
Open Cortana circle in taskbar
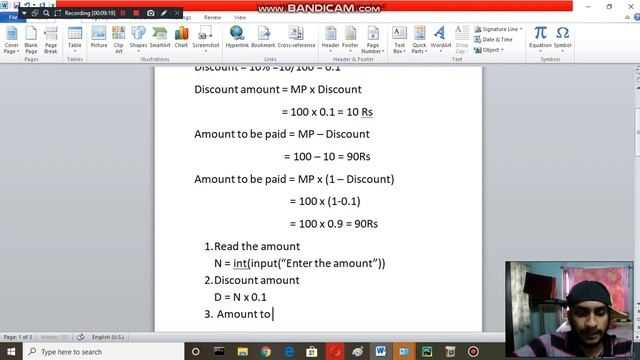tap(196, 351)
